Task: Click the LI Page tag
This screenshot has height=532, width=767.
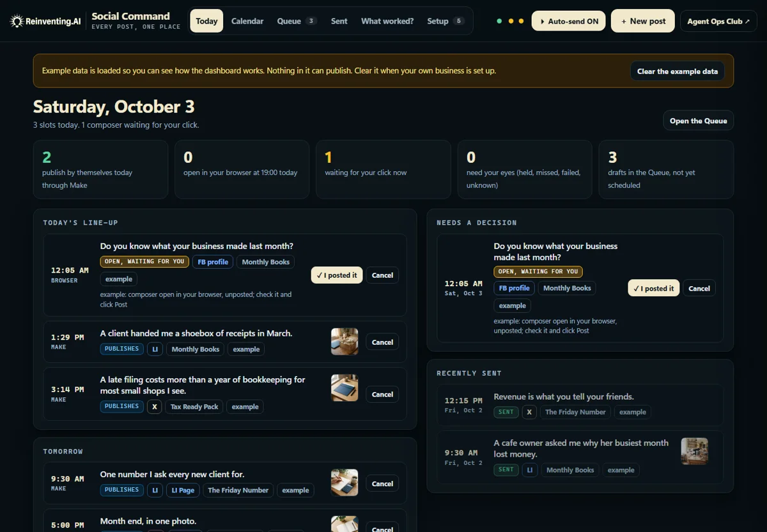Action: 183,490
